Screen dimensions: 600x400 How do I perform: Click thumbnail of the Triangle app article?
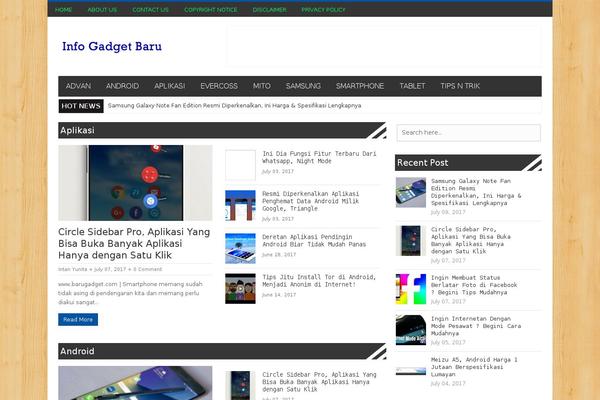(x=240, y=206)
